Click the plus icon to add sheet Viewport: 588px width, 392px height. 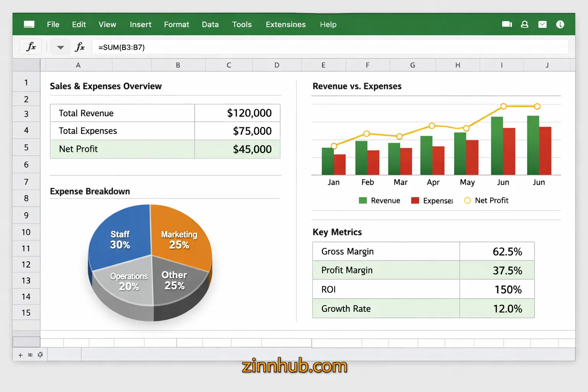tap(21, 355)
